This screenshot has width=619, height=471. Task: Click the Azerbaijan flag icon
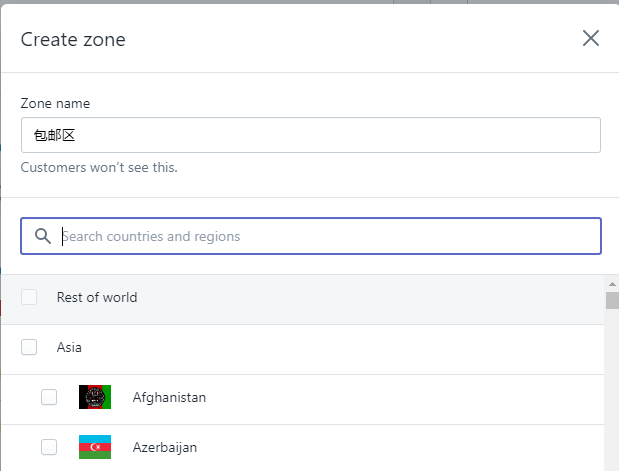pyautogui.click(x=95, y=447)
